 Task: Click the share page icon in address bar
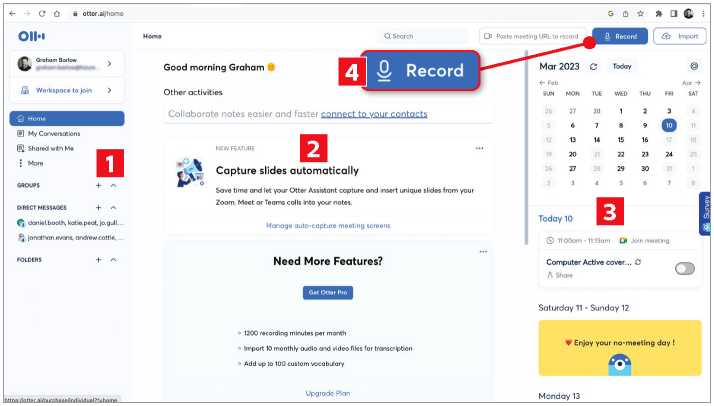point(626,14)
